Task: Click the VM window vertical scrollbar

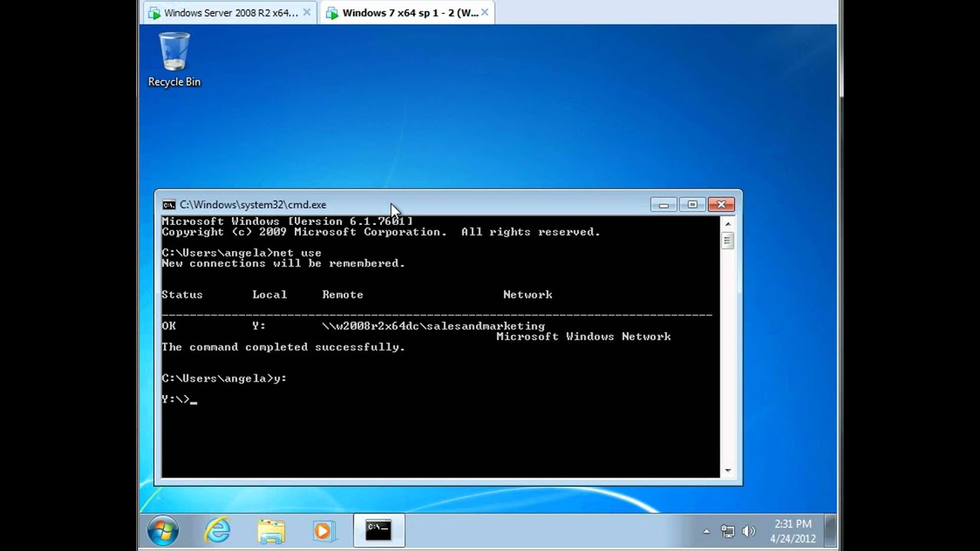Action: (x=841, y=50)
